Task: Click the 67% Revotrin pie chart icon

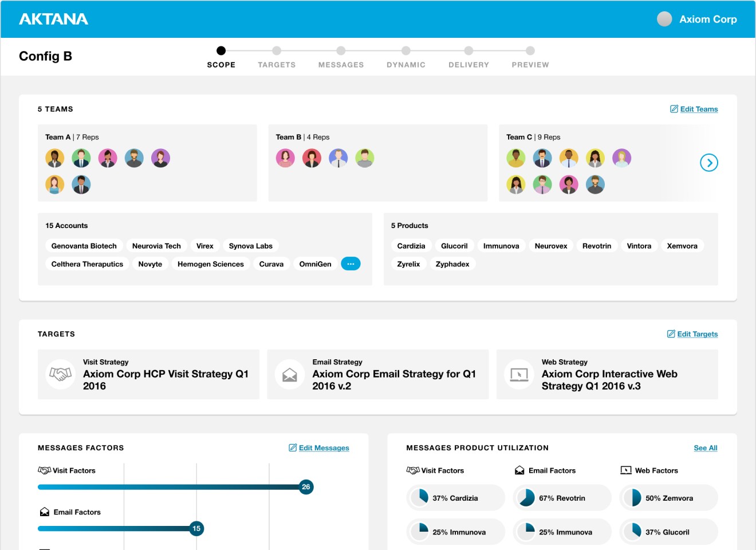Action: [x=526, y=498]
